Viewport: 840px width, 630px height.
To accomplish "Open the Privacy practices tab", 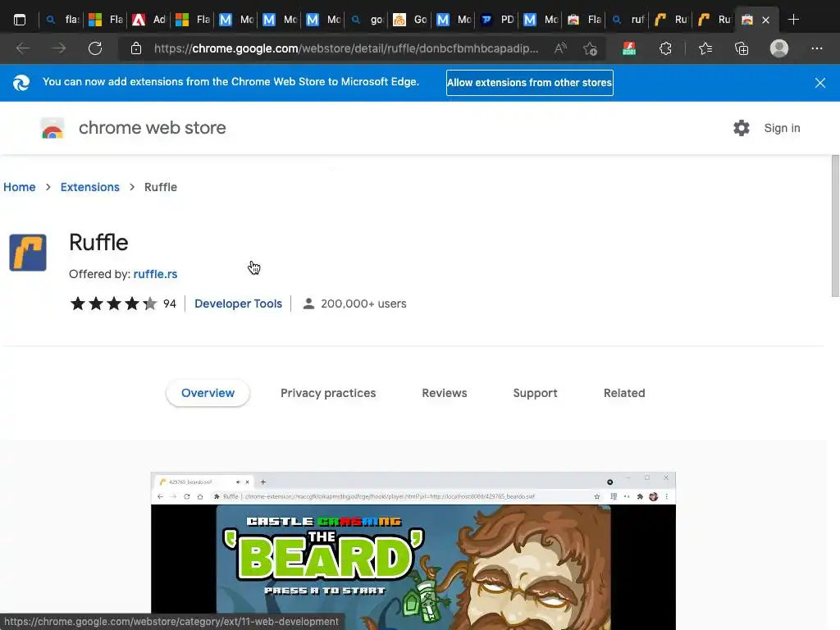I will pos(328,393).
